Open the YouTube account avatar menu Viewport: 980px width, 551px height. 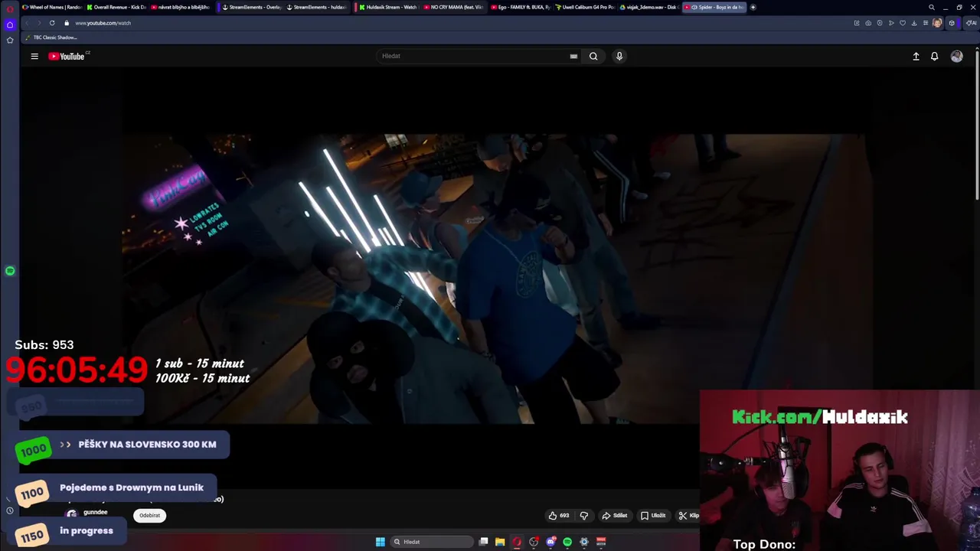pos(956,56)
